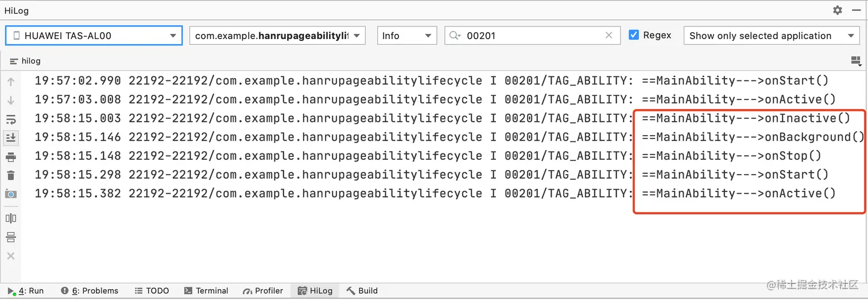
Task: Click the split view icon below camera
Action: pyautogui.click(x=10, y=218)
